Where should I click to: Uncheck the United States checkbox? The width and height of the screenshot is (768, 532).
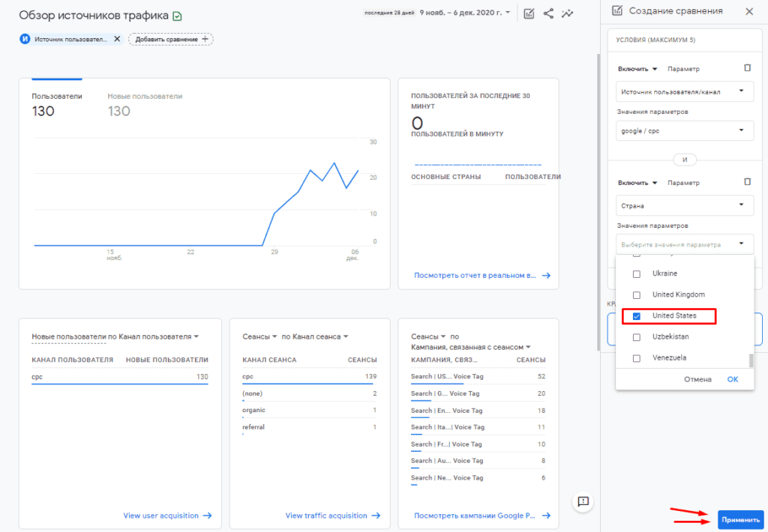[636, 316]
